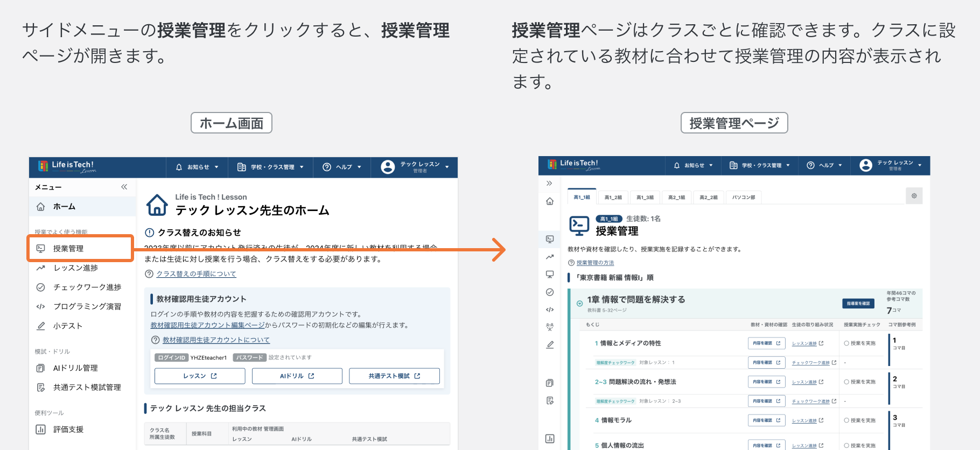Switch to the パソコン部 tab
This screenshot has height=450, width=980.
point(744,198)
